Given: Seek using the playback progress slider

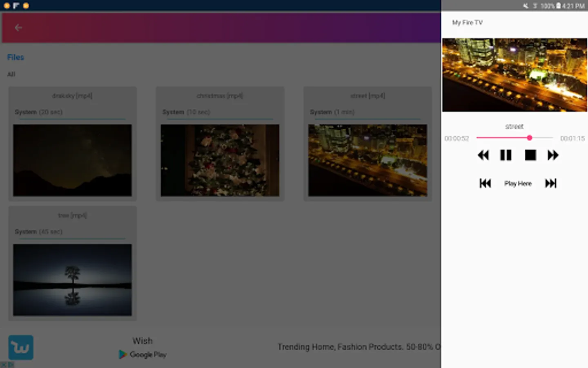Looking at the screenshot, I should 514,138.
